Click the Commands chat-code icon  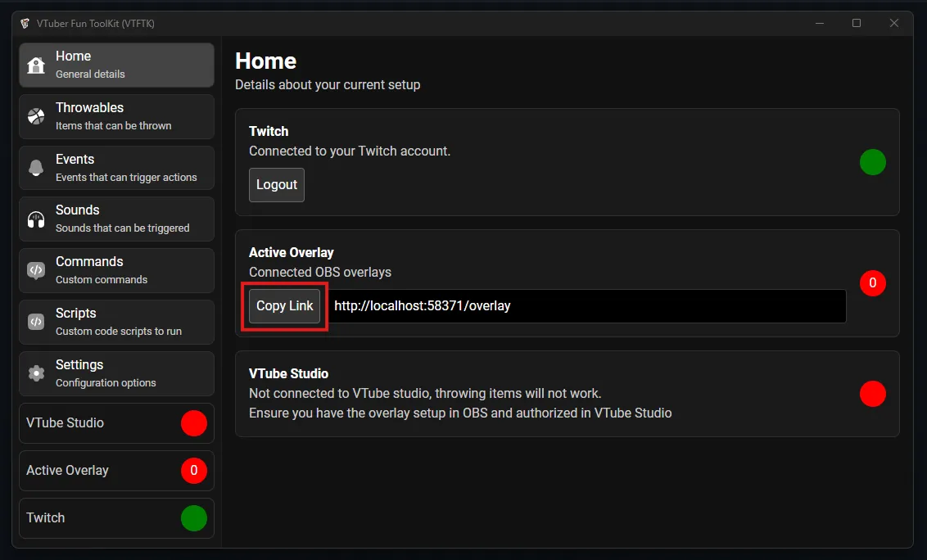point(36,270)
